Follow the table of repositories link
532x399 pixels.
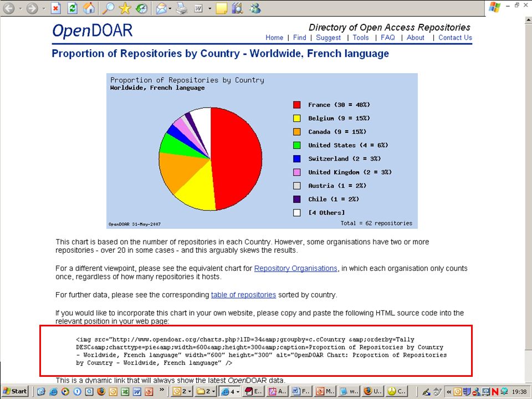[x=243, y=295]
